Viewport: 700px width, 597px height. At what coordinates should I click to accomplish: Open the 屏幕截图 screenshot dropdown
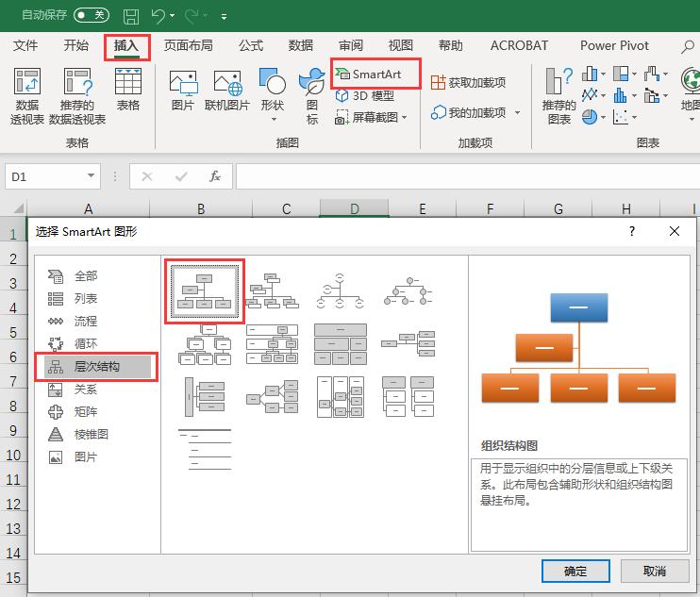[373, 118]
